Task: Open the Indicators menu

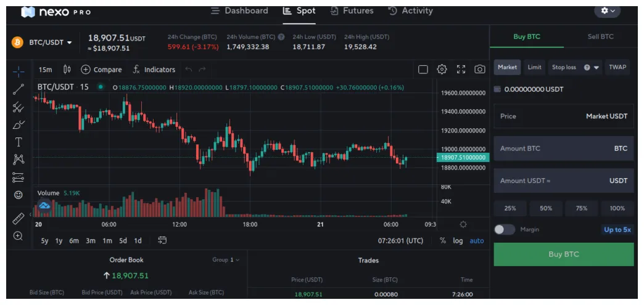Action: coord(154,70)
